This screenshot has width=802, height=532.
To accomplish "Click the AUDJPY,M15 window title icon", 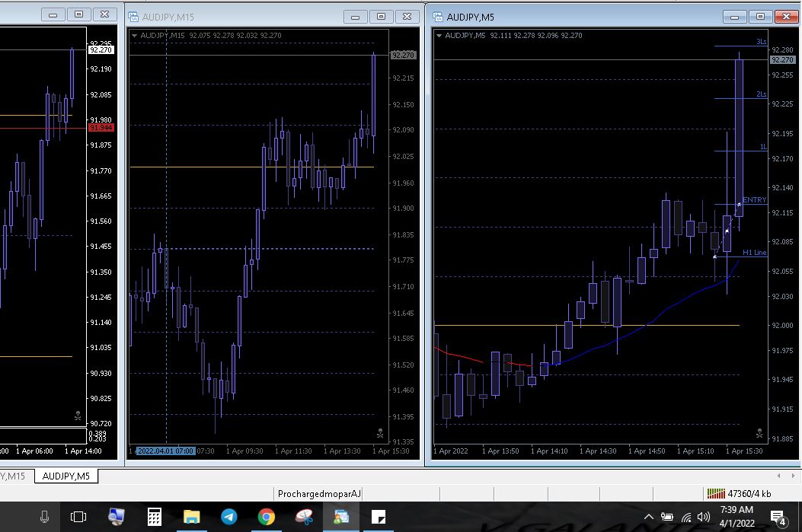I will [x=133, y=17].
